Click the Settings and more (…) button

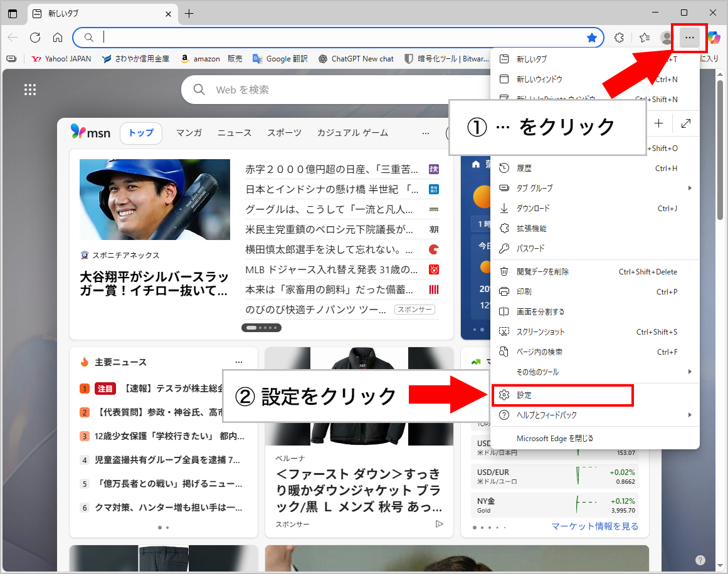coord(689,38)
